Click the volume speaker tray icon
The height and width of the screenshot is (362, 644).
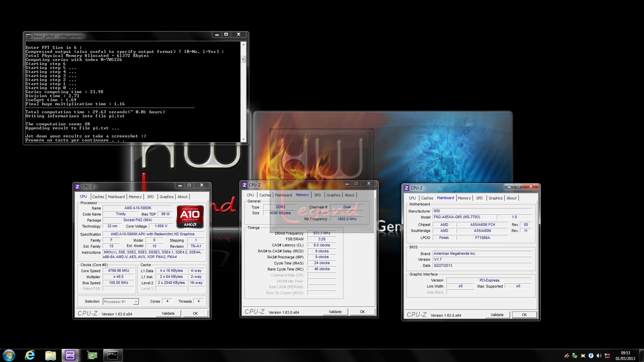click(x=599, y=356)
